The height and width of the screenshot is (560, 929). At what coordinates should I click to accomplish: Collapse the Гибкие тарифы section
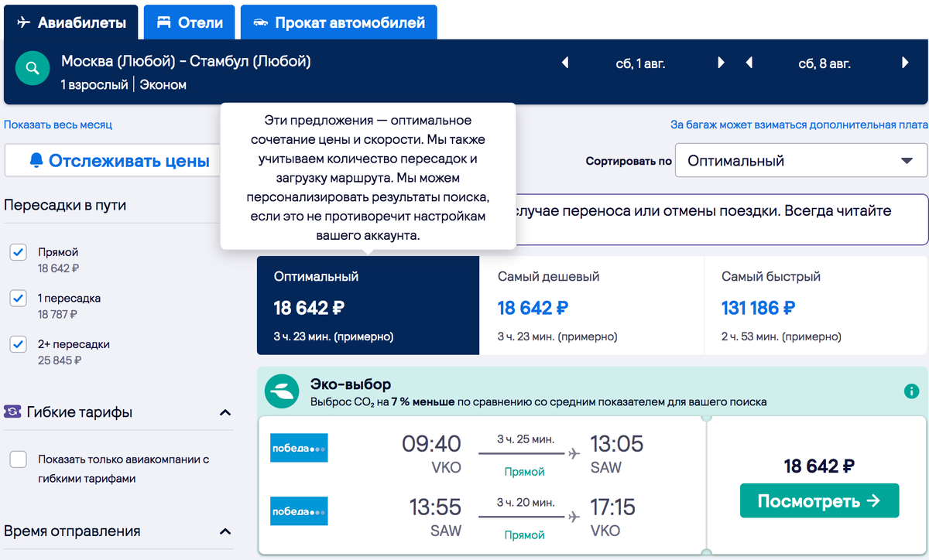[x=225, y=412]
